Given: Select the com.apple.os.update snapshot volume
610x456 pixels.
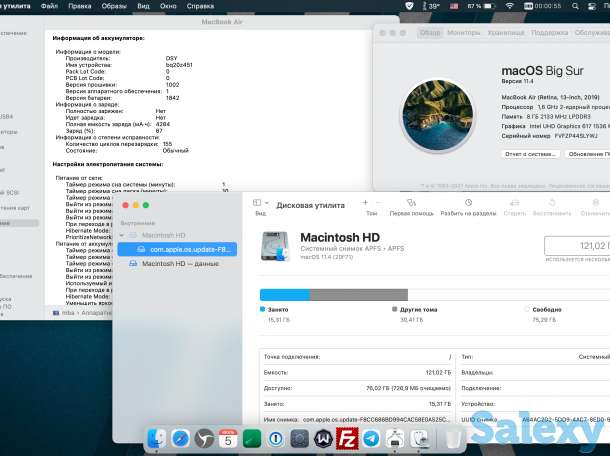Looking at the screenshot, I should click(177, 249).
